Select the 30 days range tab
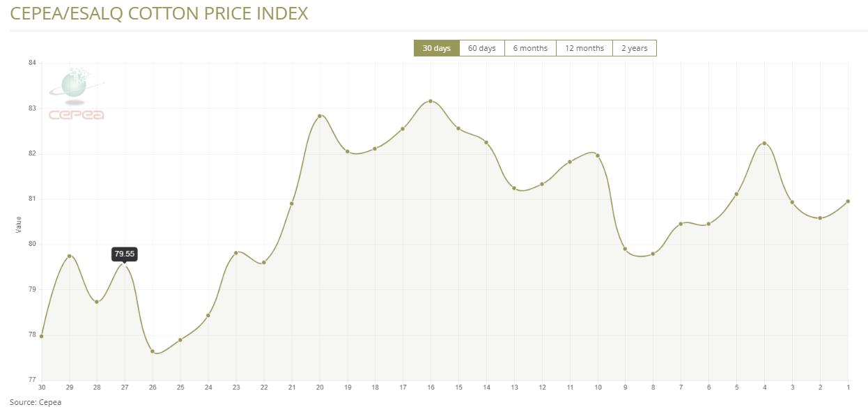The width and height of the screenshot is (868, 414). pyautogui.click(x=436, y=48)
